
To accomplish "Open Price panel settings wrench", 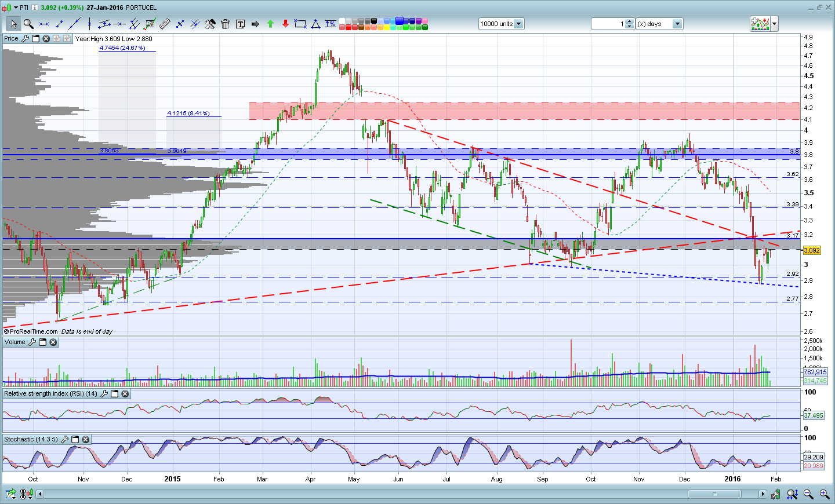I will coord(25,39).
